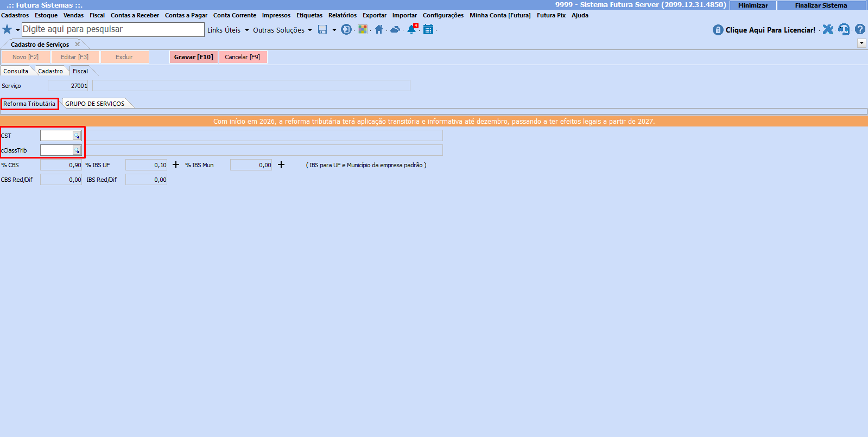Click the cloud icon in toolbar
This screenshot has height=437, width=868.
pos(395,29)
